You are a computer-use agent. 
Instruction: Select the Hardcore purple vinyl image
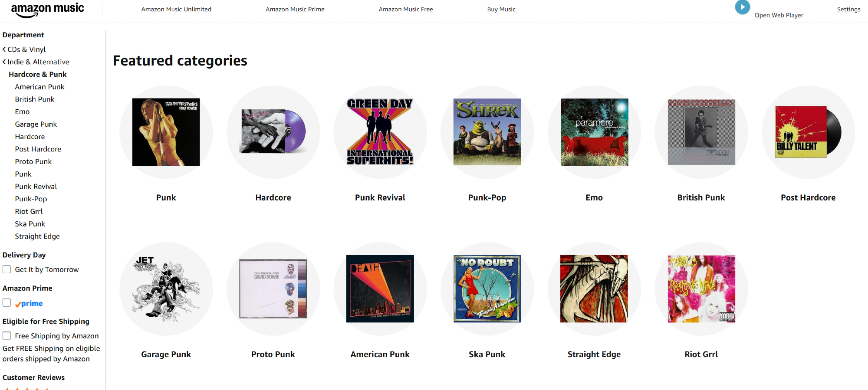[273, 131]
